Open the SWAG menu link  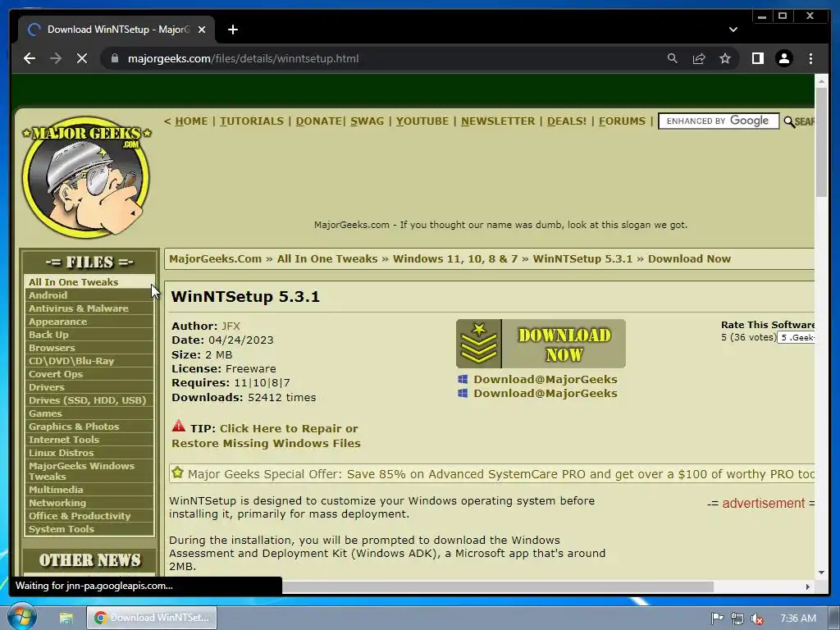click(367, 121)
